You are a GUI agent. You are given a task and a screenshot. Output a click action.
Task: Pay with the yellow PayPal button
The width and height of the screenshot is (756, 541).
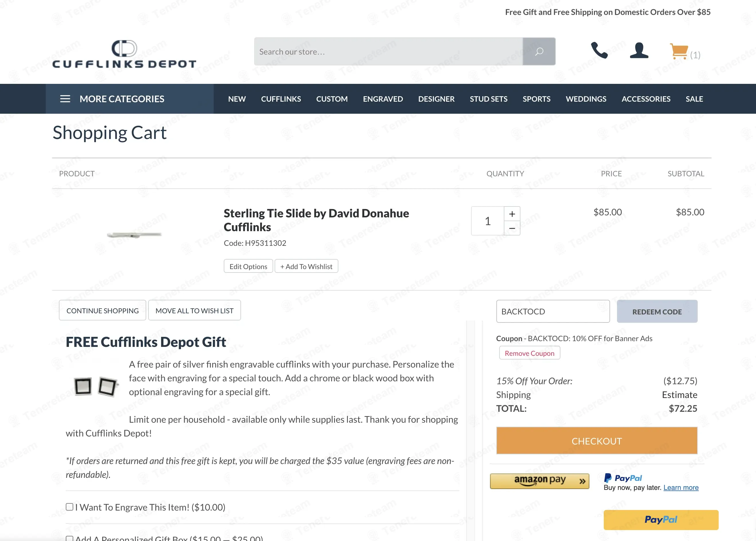coord(661,520)
